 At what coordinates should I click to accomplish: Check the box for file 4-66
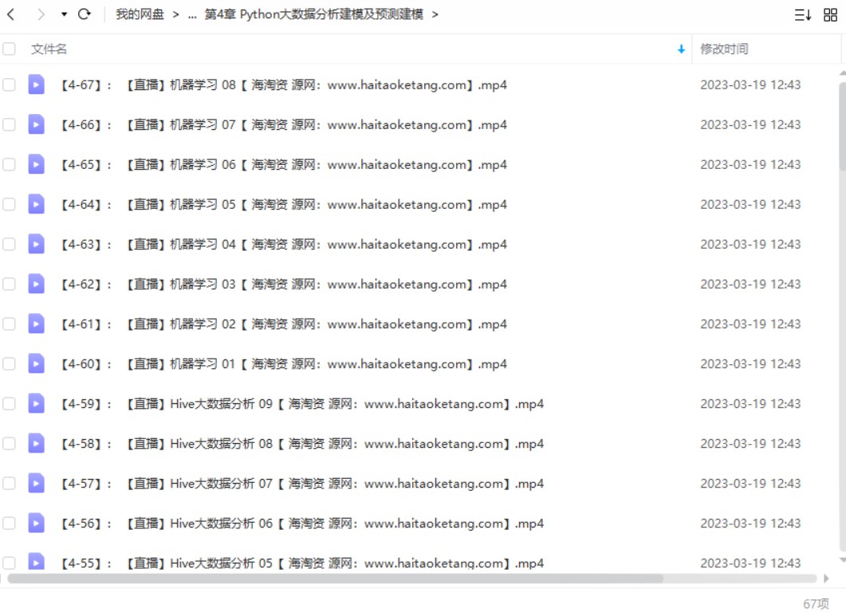[x=10, y=124]
